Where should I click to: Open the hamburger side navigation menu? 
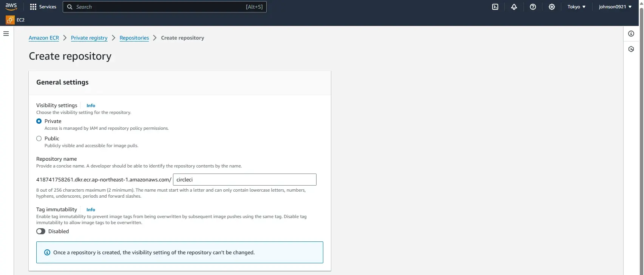(x=6, y=34)
